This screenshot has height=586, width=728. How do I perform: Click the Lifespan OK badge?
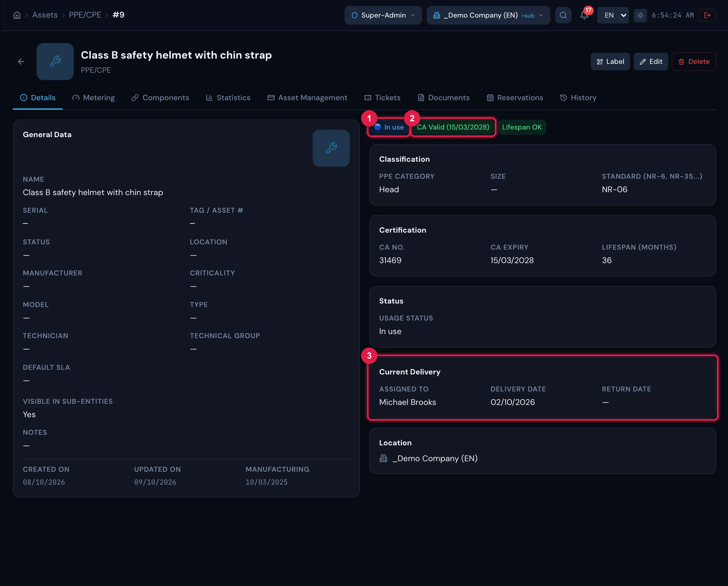[x=522, y=127]
